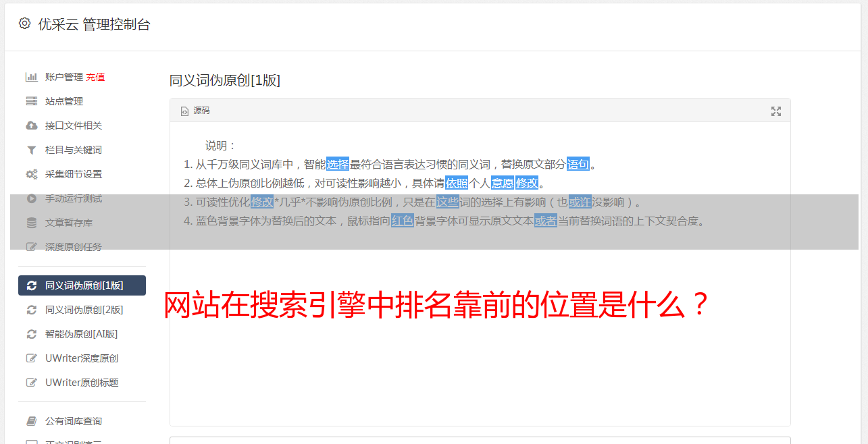Open 公有词库查询 sidebar entry

(x=82, y=421)
